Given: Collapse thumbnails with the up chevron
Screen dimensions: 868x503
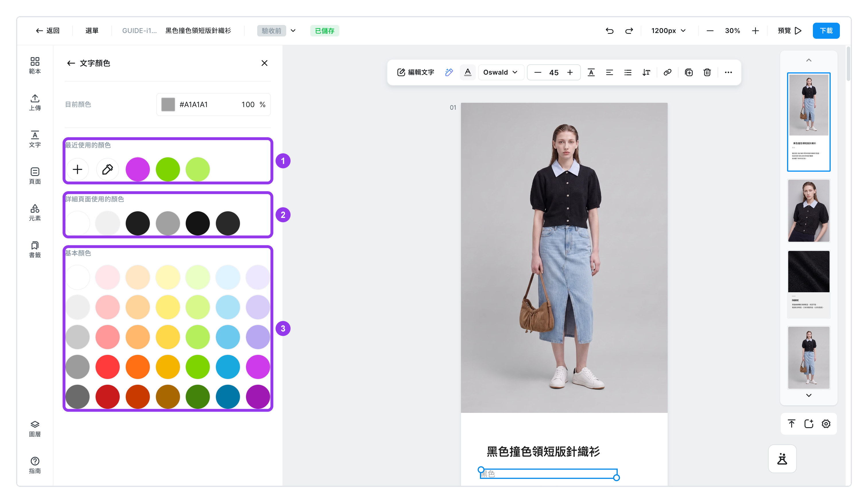Looking at the screenshot, I should point(808,60).
